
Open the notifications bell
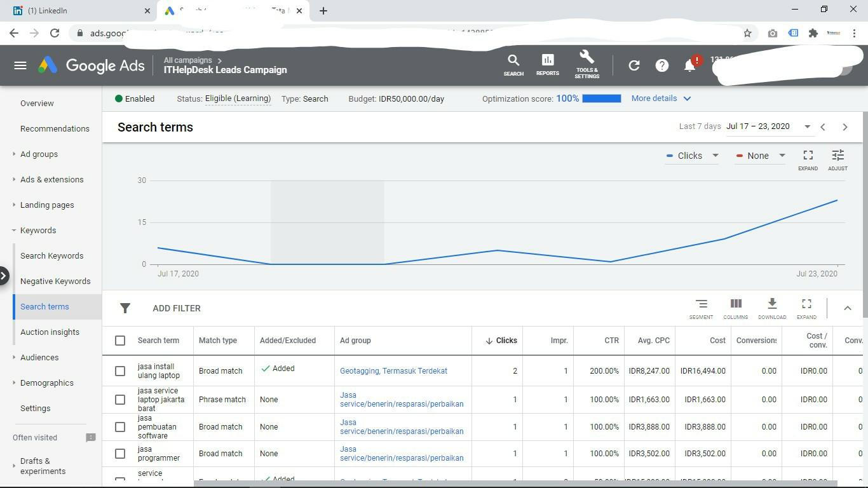click(689, 65)
